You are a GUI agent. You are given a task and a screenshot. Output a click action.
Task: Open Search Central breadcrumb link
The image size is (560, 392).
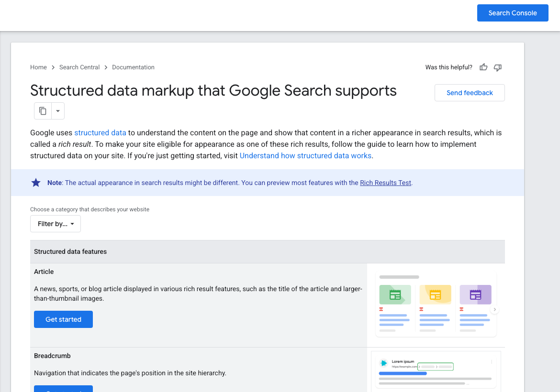[x=79, y=67]
